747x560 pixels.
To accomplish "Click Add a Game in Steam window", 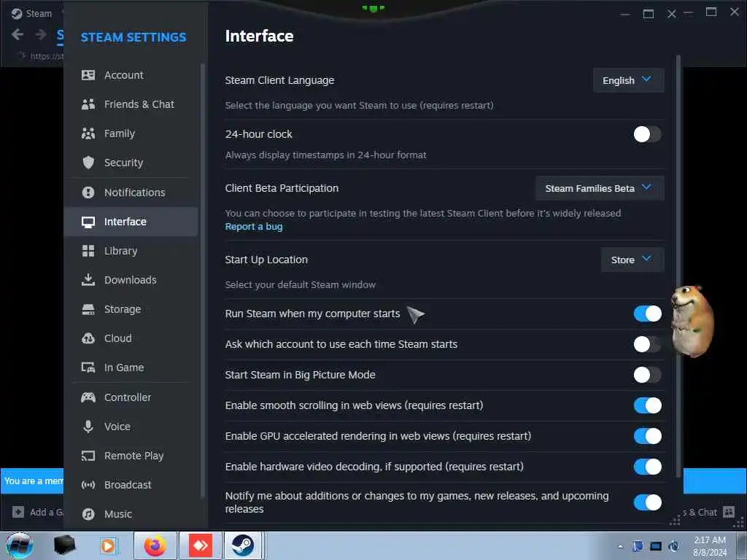I will click(37, 513).
